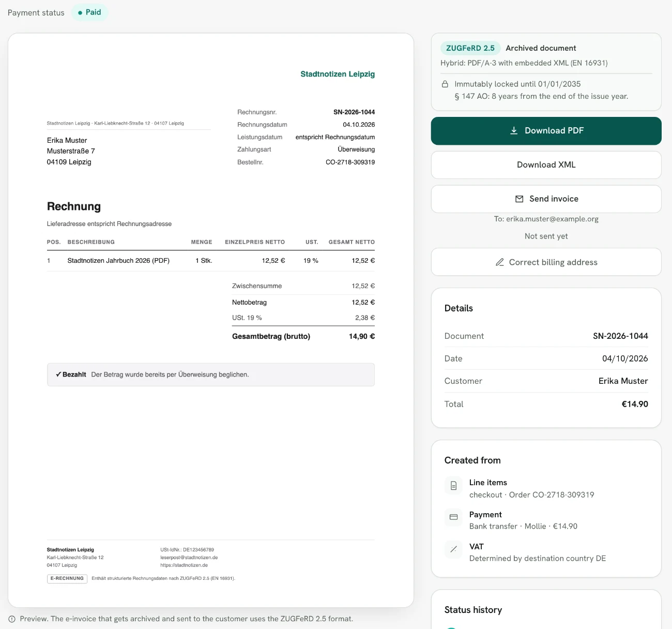Click 'checkout · Order CO-2718-309319' text

click(531, 495)
